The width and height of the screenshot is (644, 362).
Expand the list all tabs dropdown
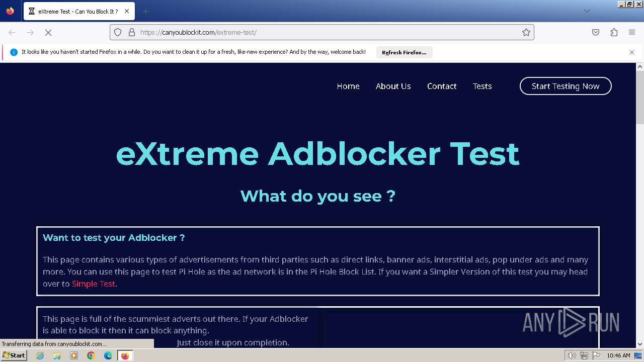[x=587, y=11]
